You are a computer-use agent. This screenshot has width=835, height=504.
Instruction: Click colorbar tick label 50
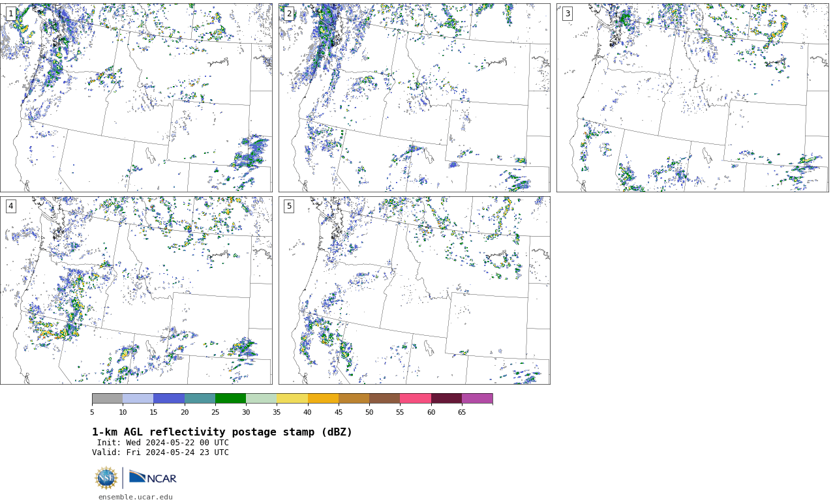point(369,412)
